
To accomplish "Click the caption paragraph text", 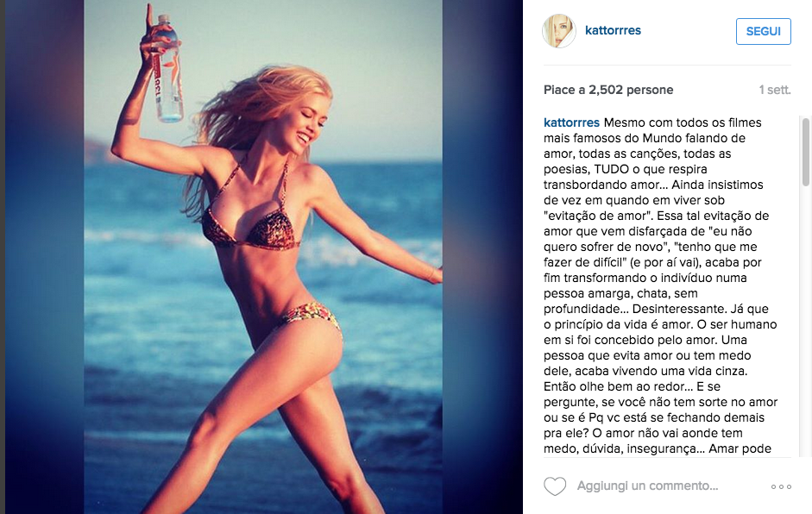I will (x=660, y=285).
